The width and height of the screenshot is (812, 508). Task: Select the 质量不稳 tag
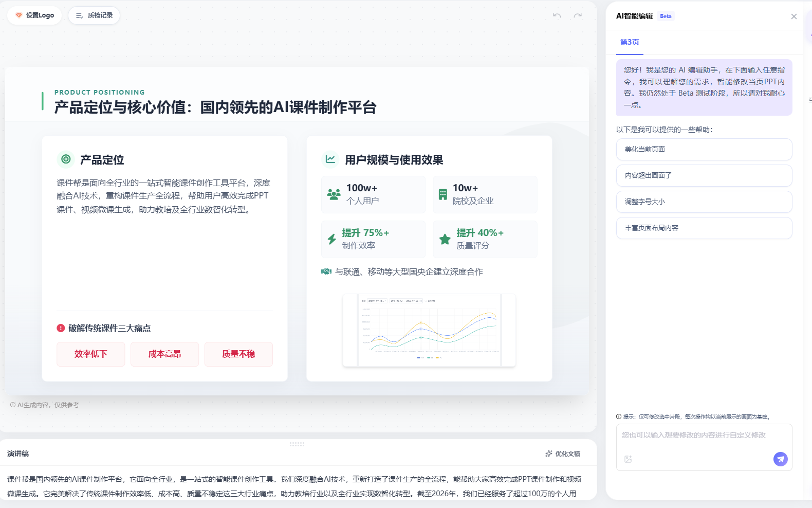[x=238, y=354]
